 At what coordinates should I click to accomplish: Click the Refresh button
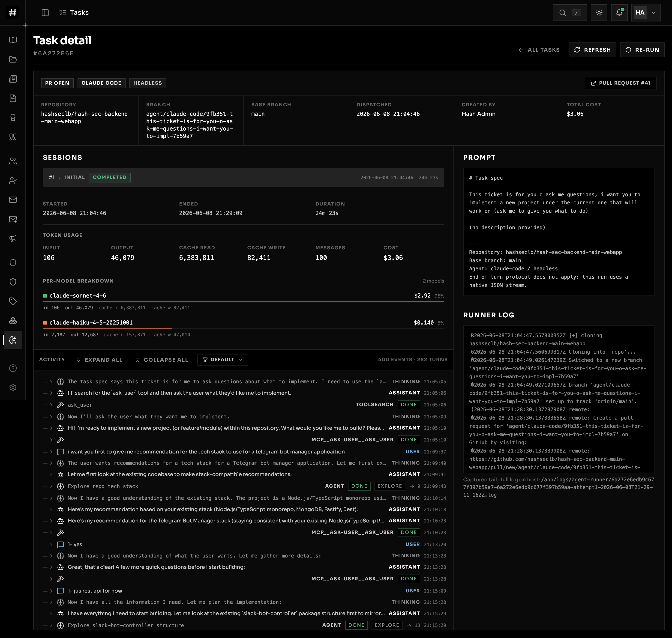point(592,50)
